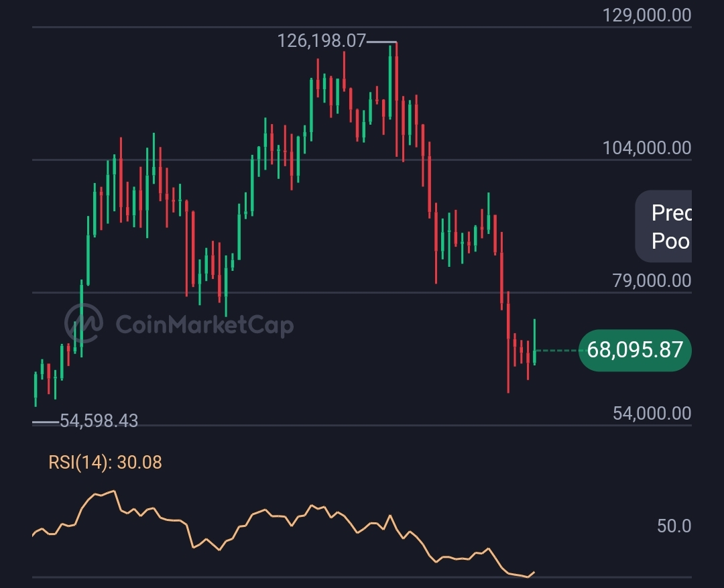Click the partially visible Prediction Pool card
Image resolution: width=724 pixels, height=588 pixels.
pos(664,227)
